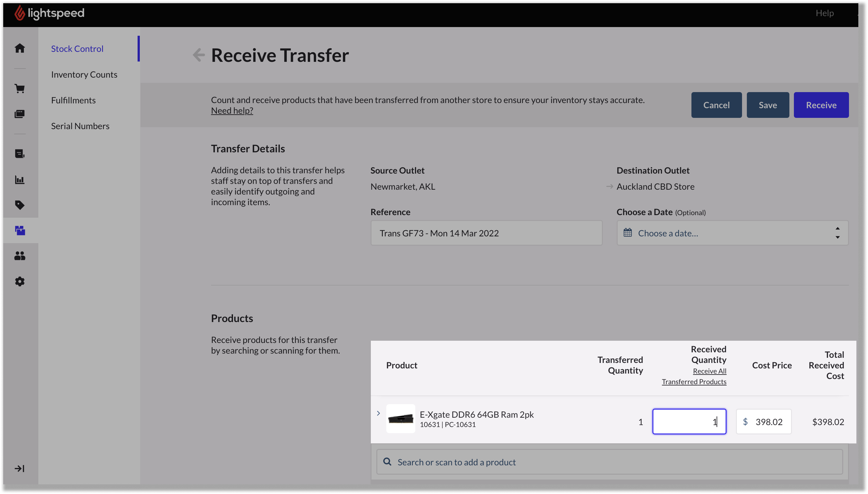Viewport: 868px width, 494px height.
Task: Open the Sales ledger document icon
Action: [x=20, y=154]
